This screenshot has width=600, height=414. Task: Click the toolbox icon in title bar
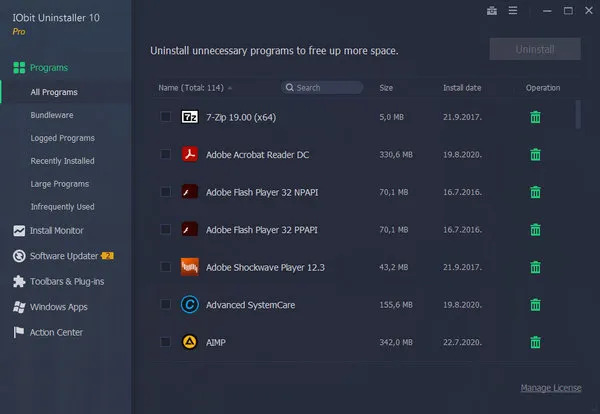(x=492, y=11)
